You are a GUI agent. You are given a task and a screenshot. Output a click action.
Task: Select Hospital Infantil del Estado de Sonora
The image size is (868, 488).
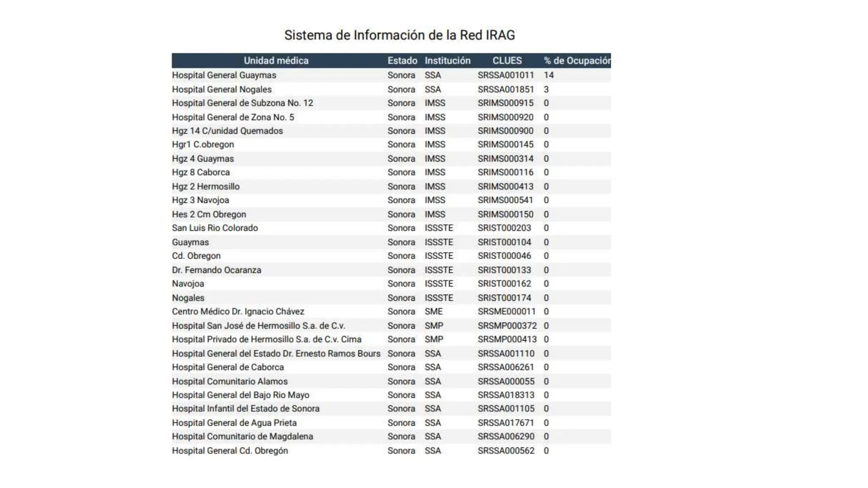coord(245,409)
